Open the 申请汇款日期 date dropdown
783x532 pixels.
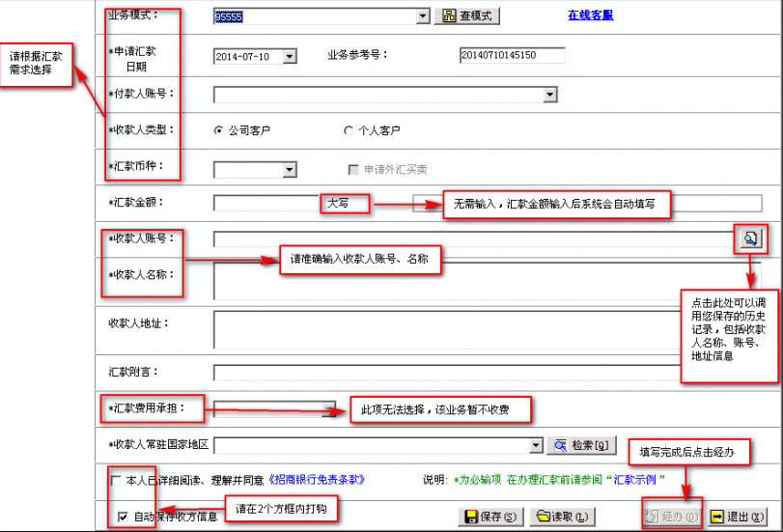pyautogui.click(x=290, y=56)
